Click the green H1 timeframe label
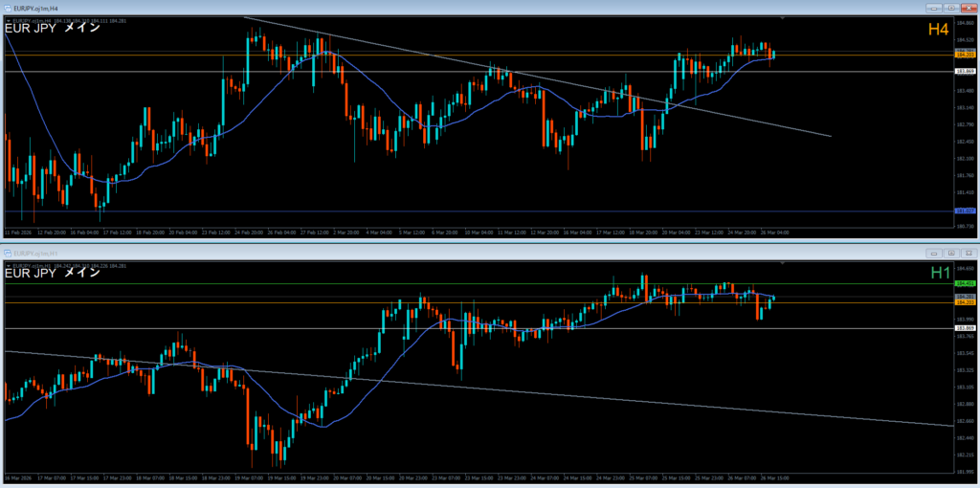The image size is (980, 488). 940,274
